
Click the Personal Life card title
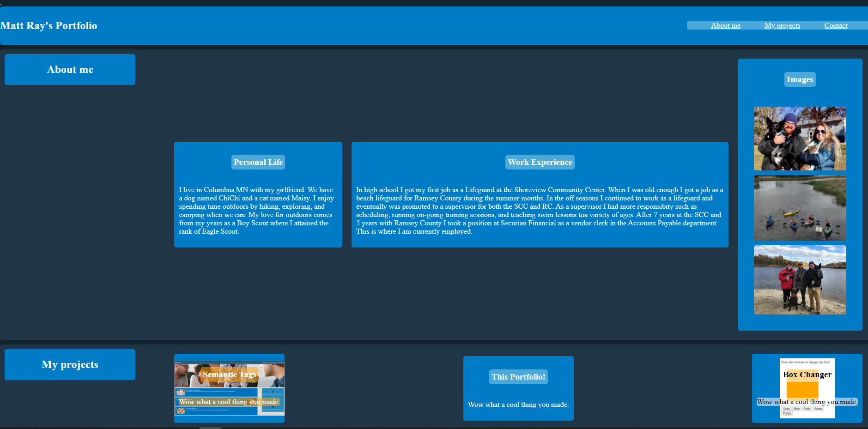click(x=258, y=162)
